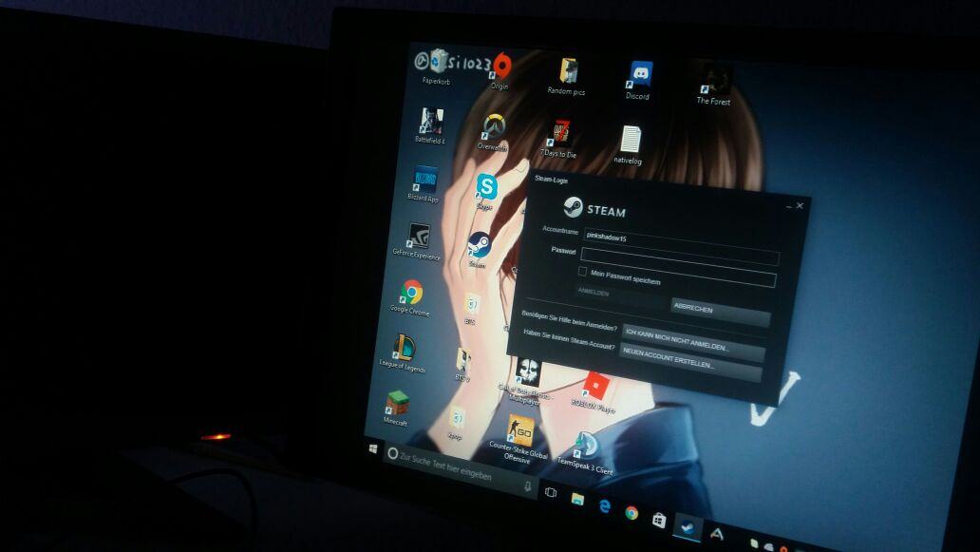The image size is (980, 552).
Task: Open the Windows Store taskbar icon
Action: [x=659, y=520]
